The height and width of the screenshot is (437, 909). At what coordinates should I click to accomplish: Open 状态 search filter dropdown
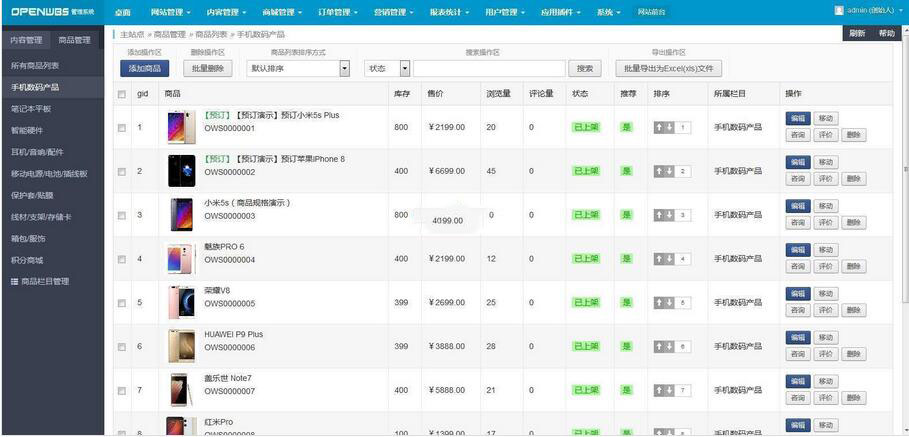pyautogui.click(x=387, y=68)
